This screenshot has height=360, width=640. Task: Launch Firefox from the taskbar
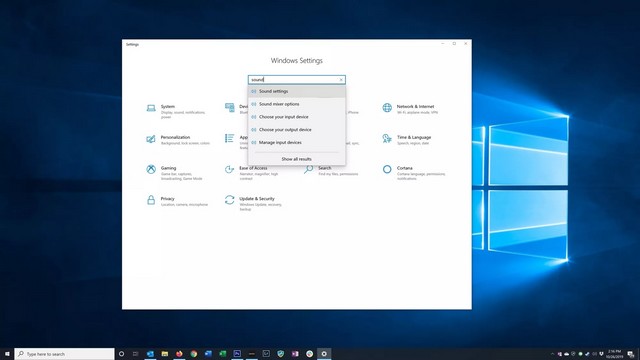click(179, 354)
